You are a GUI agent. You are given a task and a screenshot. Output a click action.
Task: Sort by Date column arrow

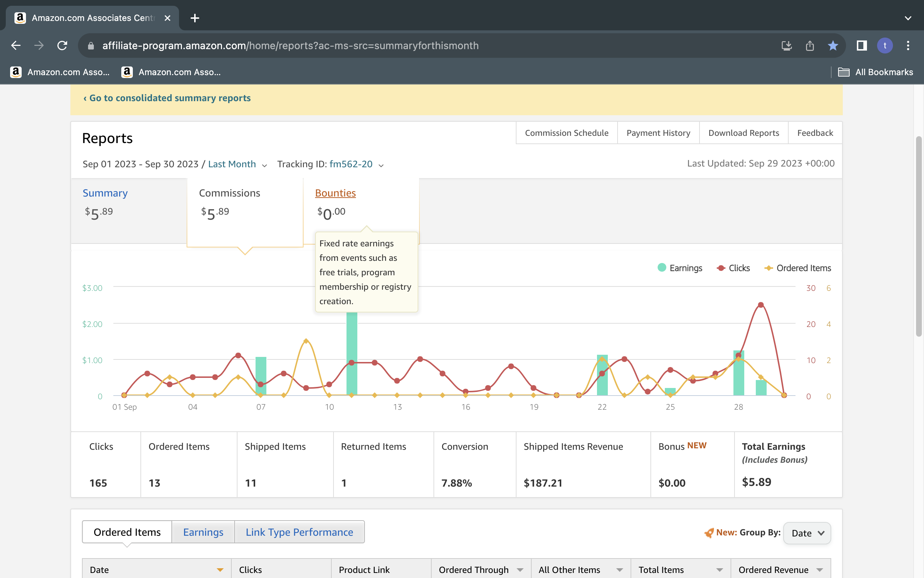220,570
